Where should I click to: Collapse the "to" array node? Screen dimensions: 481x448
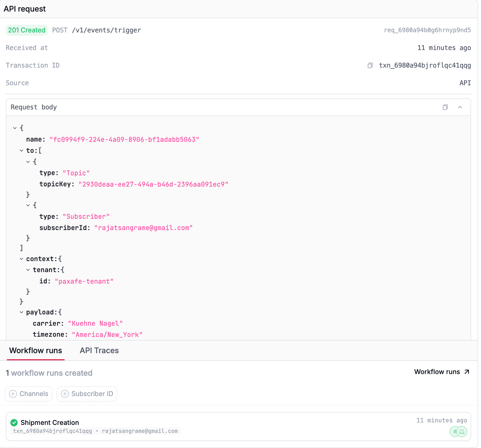[21, 151]
